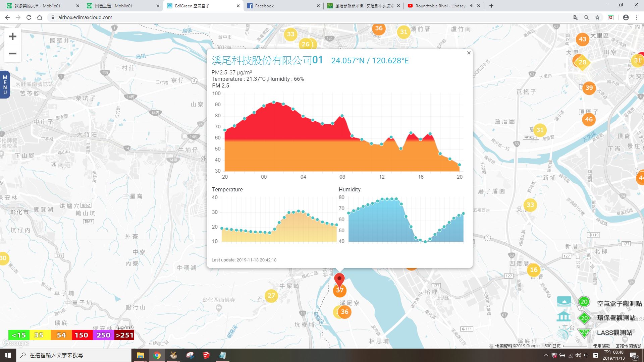Pick the purple 250 legend color
This screenshot has height=362, width=644.
[x=103, y=335]
